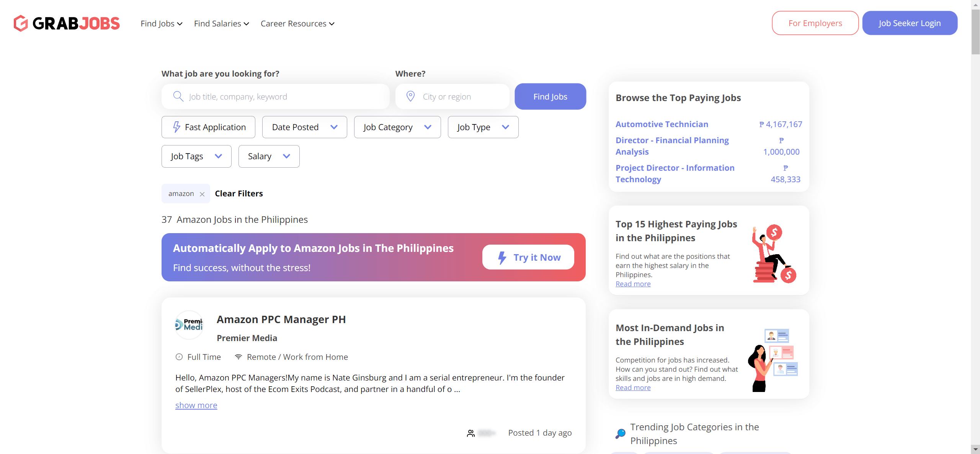Click show more in job description
This screenshot has width=980, height=454.
196,405
